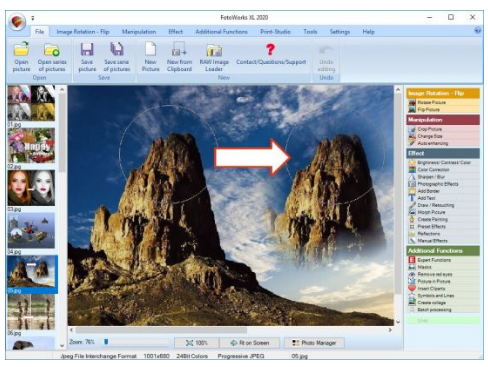
Task: Open the Tools ribbon tab
Action: (x=310, y=32)
